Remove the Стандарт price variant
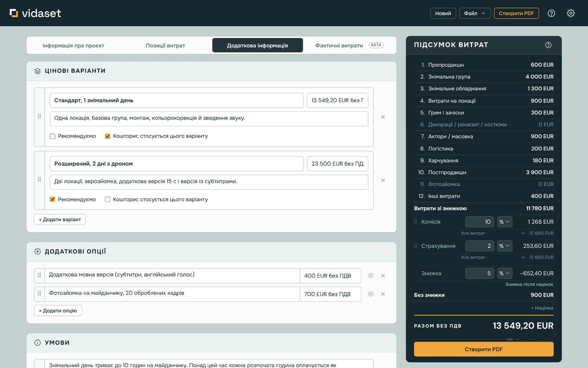Viewport: 588px width, 368px height. [x=383, y=117]
